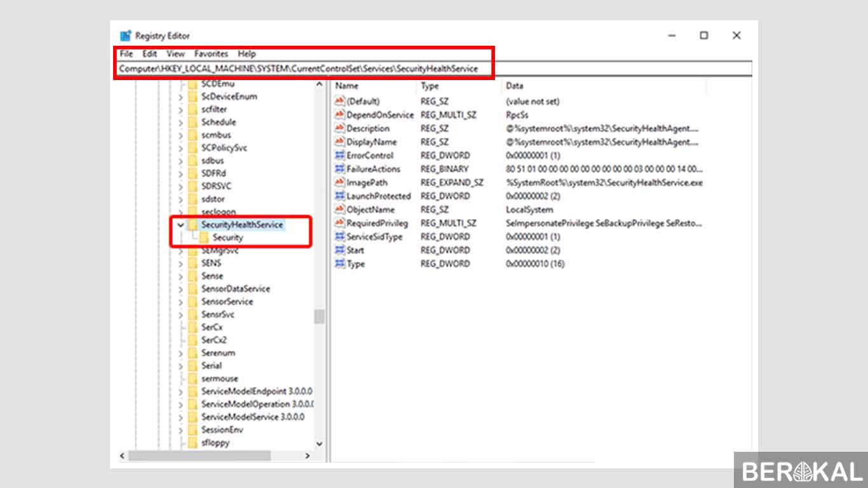Click the Type DWORD value icon
The height and width of the screenshot is (488, 868).
[339, 264]
